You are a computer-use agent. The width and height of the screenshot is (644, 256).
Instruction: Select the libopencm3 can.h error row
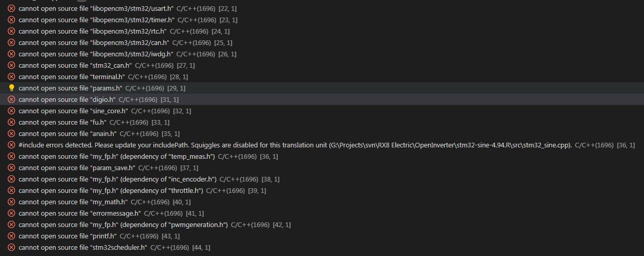[94, 43]
